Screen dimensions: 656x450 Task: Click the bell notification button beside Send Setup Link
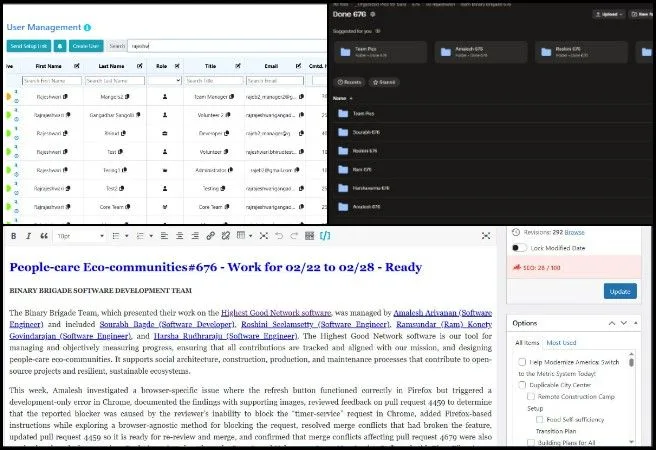coord(61,46)
